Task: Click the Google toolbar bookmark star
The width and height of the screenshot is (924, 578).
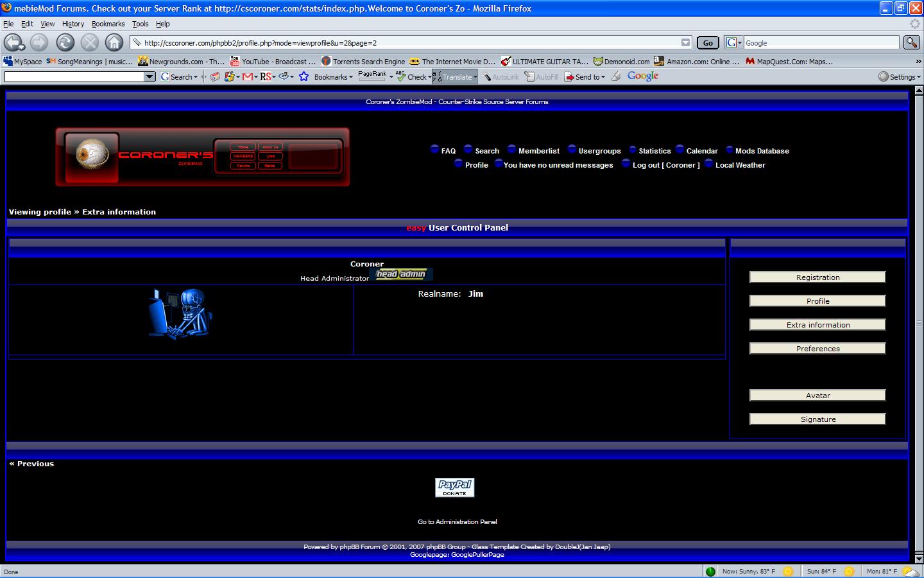Action: pyautogui.click(x=304, y=76)
